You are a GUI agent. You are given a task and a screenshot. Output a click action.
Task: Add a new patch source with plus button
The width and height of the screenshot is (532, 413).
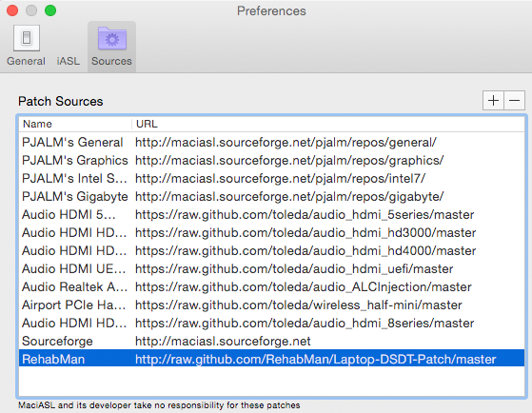click(x=493, y=101)
